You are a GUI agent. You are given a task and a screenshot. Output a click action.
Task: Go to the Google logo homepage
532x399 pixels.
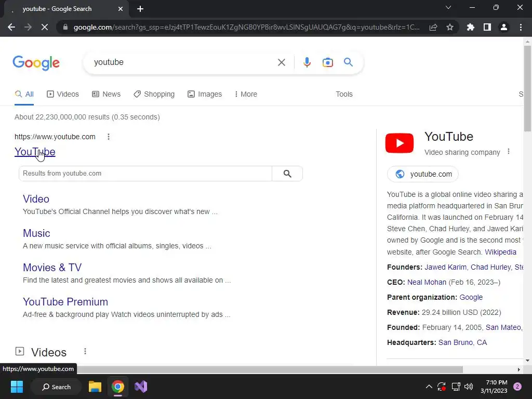[x=36, y=63]
